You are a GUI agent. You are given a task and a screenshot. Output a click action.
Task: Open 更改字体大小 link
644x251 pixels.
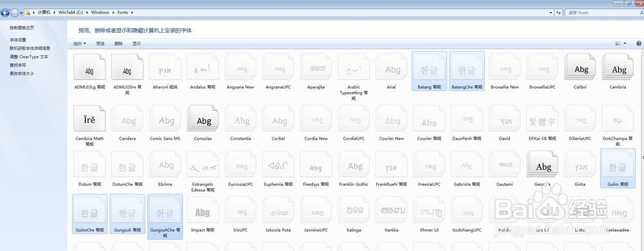22,74
